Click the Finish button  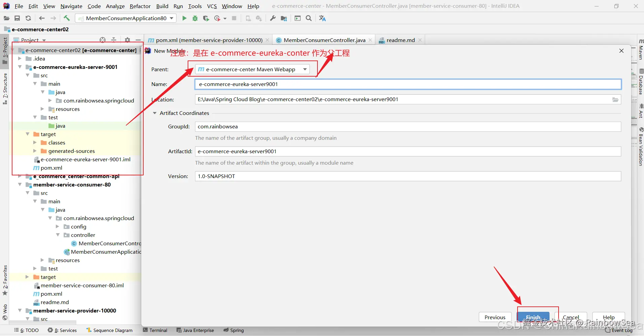pos(533,317)
